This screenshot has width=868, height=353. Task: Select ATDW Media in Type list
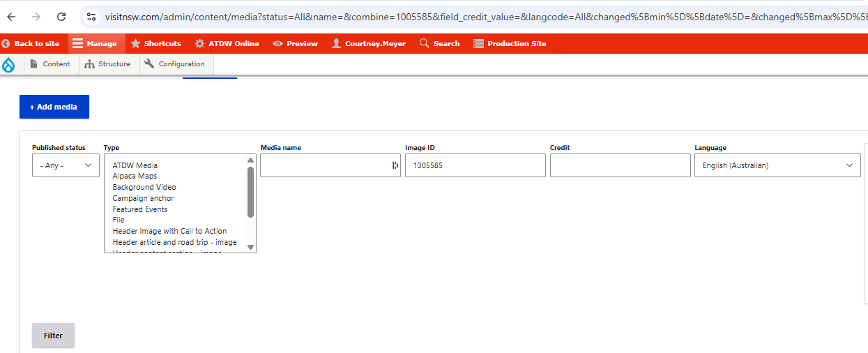click(x=135, y=165)
